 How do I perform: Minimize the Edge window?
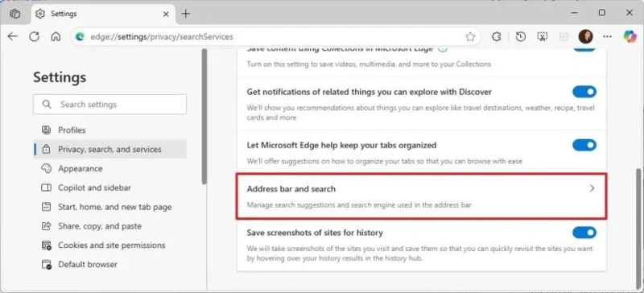coord(574,13)
